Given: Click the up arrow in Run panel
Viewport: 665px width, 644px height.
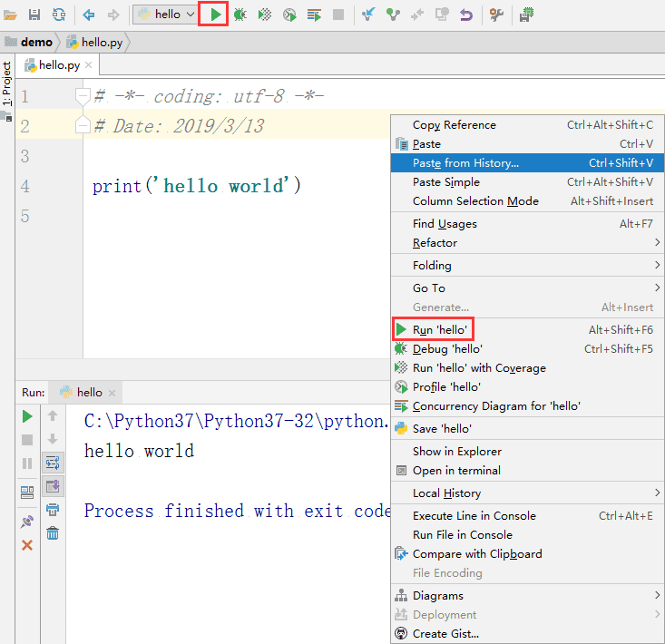Looking at the screenshot, I should point(53,415).
